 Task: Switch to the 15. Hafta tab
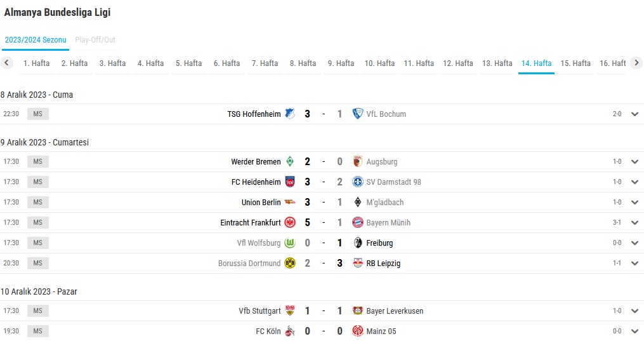click(575, 64)
